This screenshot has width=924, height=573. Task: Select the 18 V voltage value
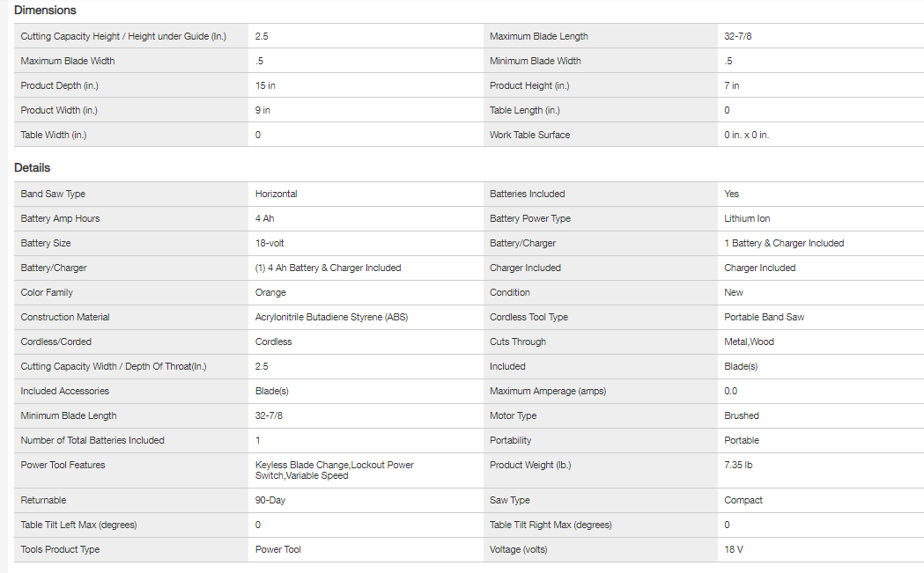point(734,549)
